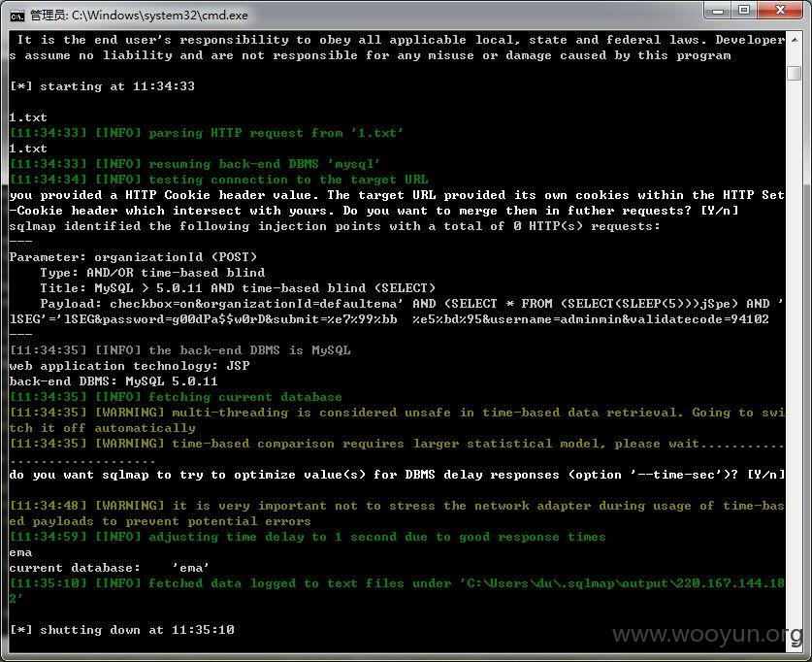Click 'Parameter: organizationId (POST)' line
The image size is (812, 662).
(x=133, y=257)
